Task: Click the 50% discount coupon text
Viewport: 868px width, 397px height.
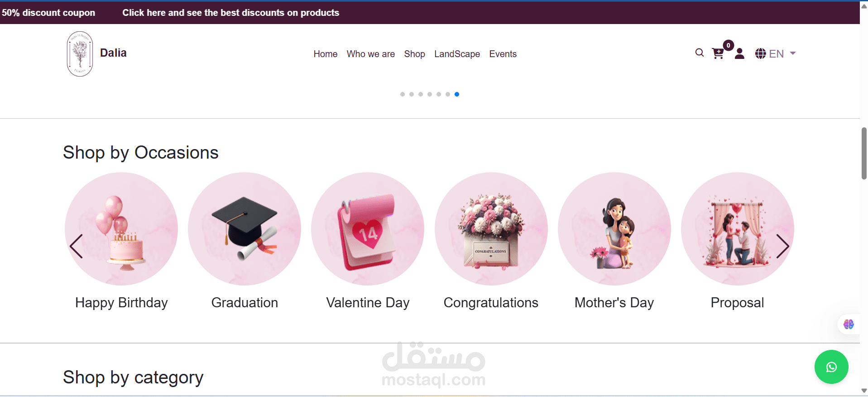Action: point(48,13)
